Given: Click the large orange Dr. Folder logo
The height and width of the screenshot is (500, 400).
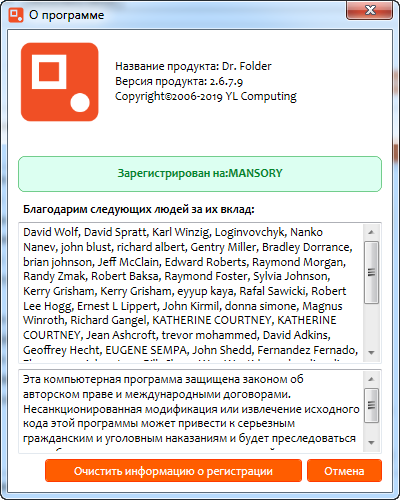Looking at the screenshot, I should [x=60, y=82].
